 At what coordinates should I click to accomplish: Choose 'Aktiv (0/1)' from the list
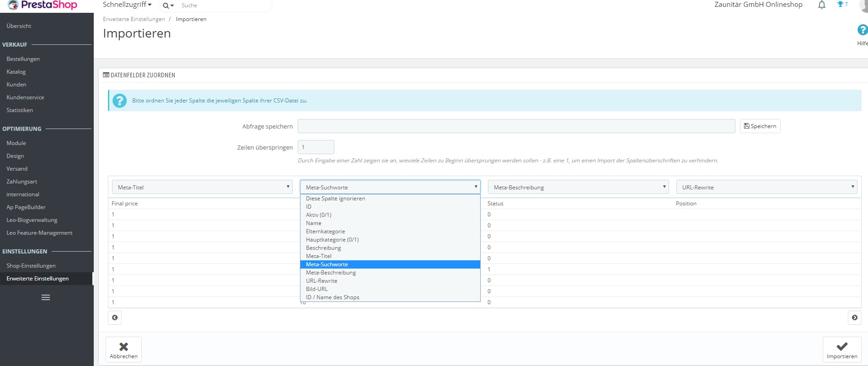(x=390, y=215)
